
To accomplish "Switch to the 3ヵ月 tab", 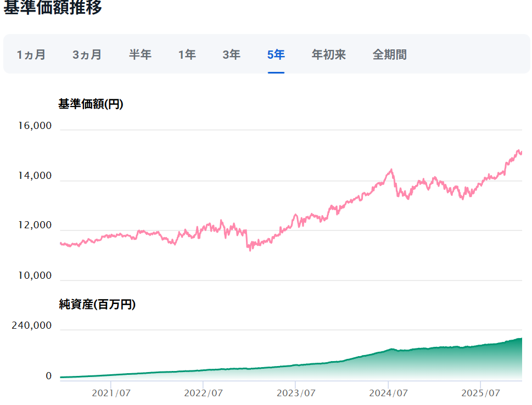I will (x=87, y=55).
